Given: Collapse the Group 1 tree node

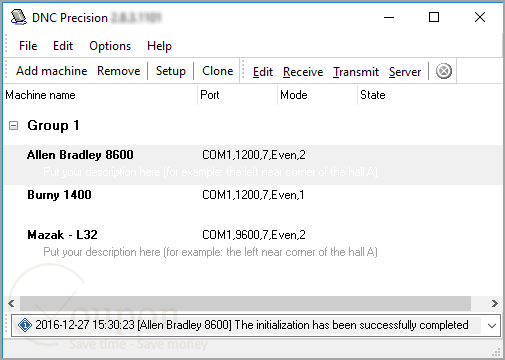Looking at the screenshot, I should tap(13, 126).
